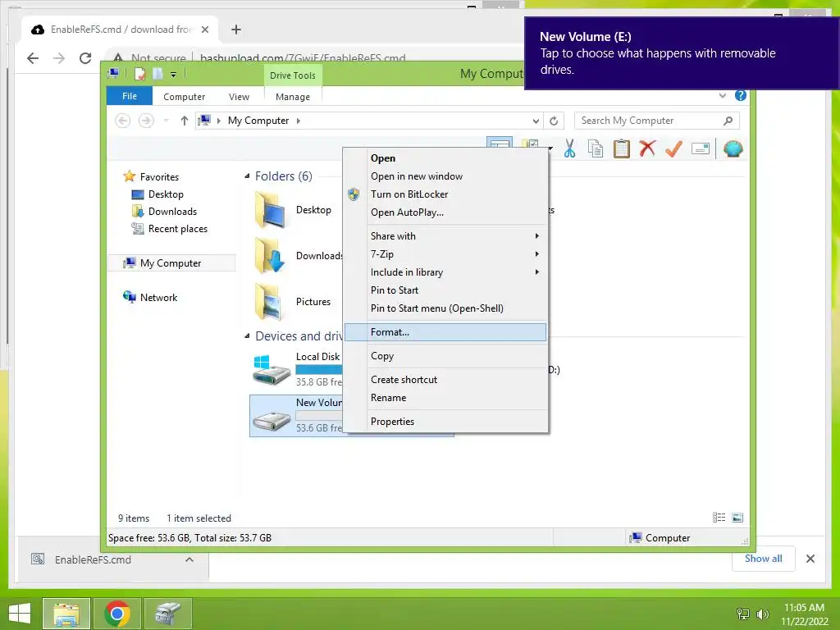This screenshot has height=630, width=840.
Task: Open the View ribbon tab
Action: (x=239, y=97)
